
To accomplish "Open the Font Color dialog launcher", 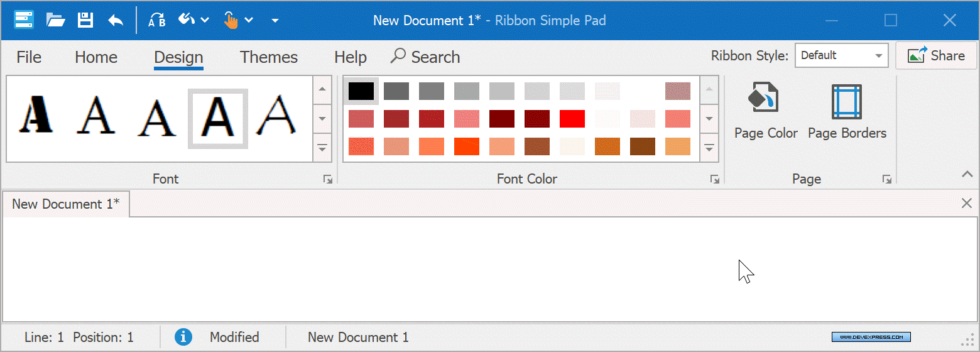I will 714,179.
